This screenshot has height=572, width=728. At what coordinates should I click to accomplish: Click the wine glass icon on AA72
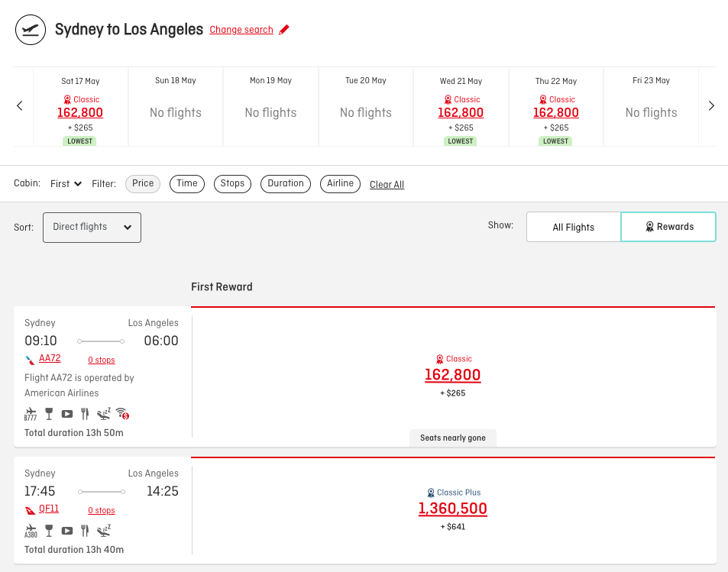[x=49, y=413]
